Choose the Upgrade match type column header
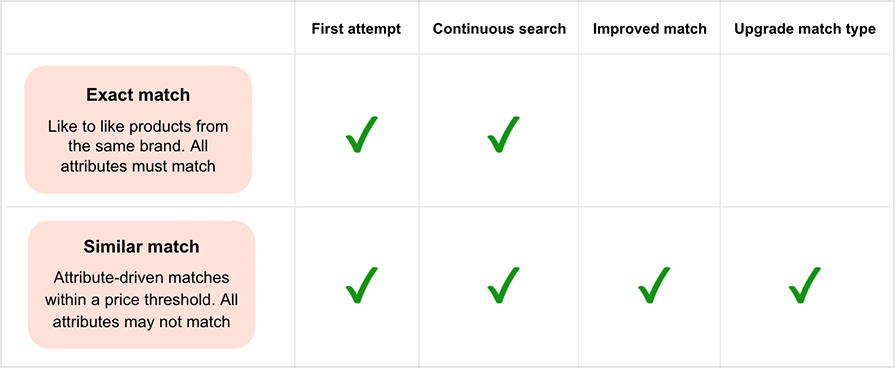The image size is (895, 368). click(x=805, y=29)
